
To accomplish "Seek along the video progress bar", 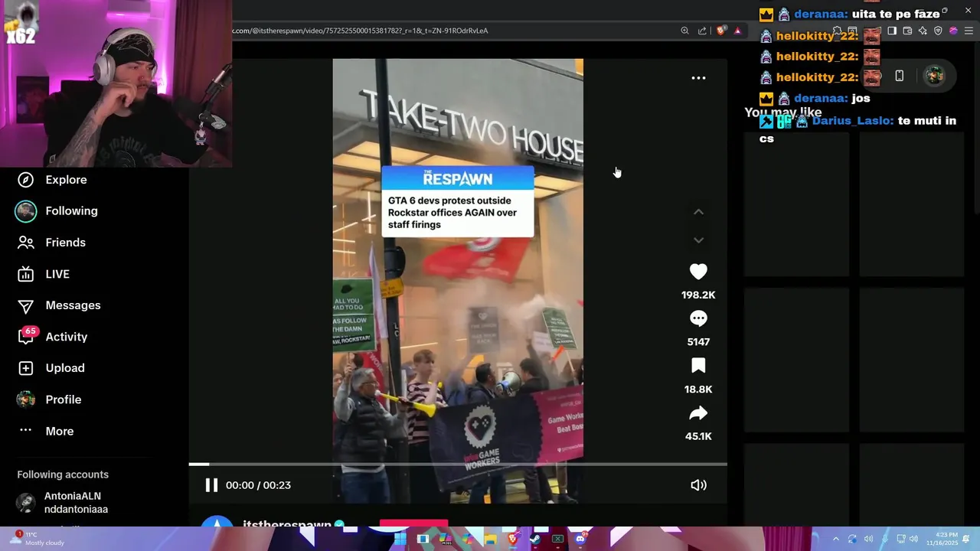I will (458, 464).
